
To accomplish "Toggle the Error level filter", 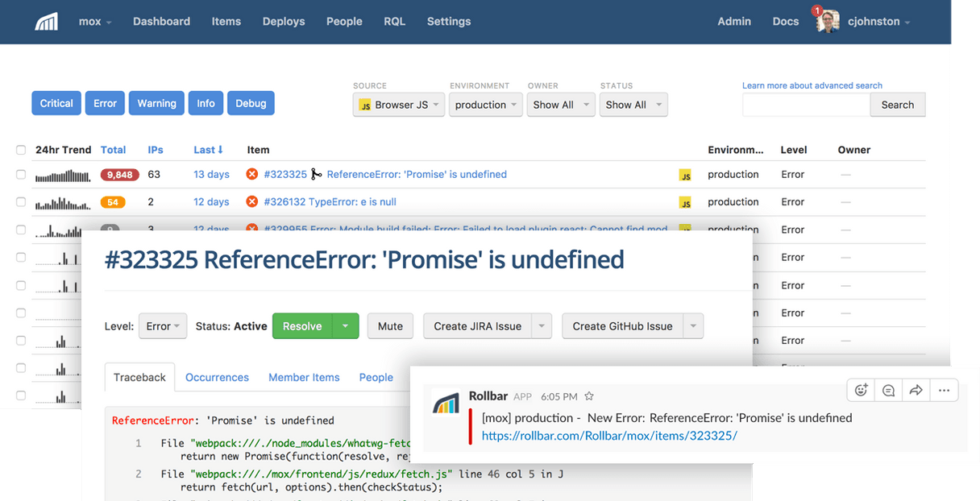I will [x=105, y=103].
